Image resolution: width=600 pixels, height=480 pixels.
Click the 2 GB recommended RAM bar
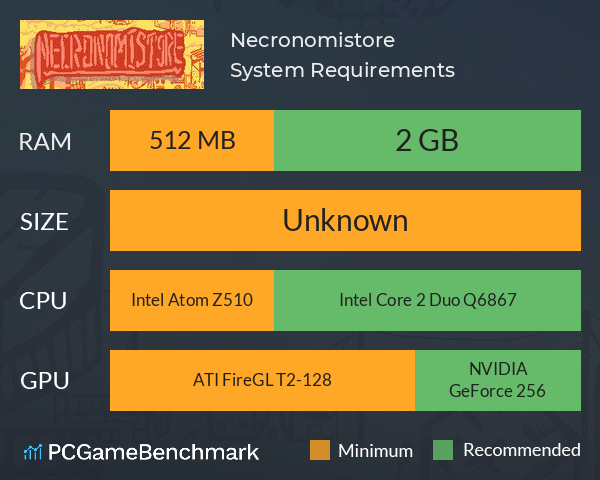click(x=427, y=140)
